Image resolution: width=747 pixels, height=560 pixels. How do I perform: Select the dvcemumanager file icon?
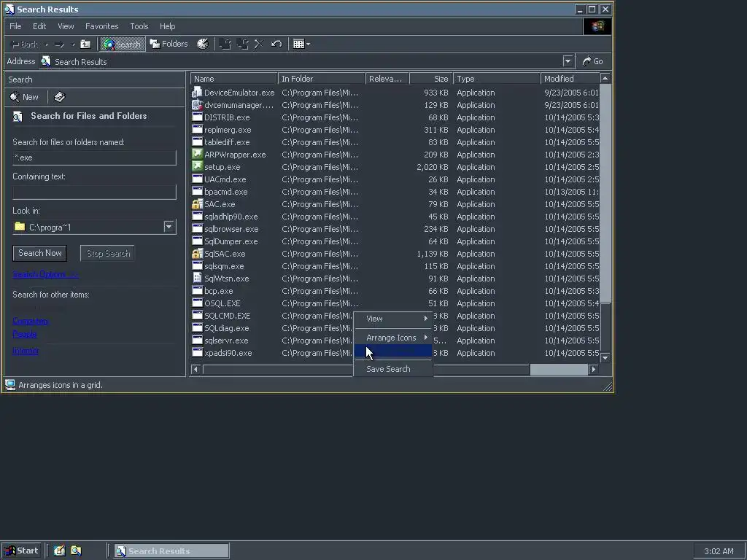(x=197, y=105)
